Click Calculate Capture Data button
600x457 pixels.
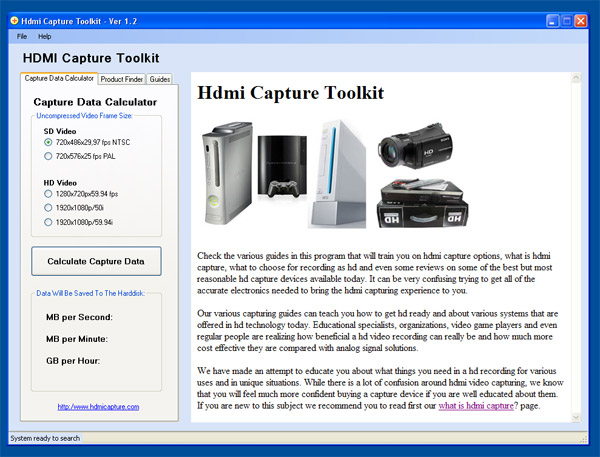(x=96, y=261)
